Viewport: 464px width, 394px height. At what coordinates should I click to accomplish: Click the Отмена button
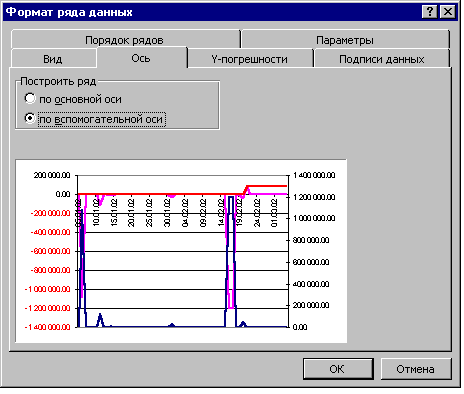(415, 369)
